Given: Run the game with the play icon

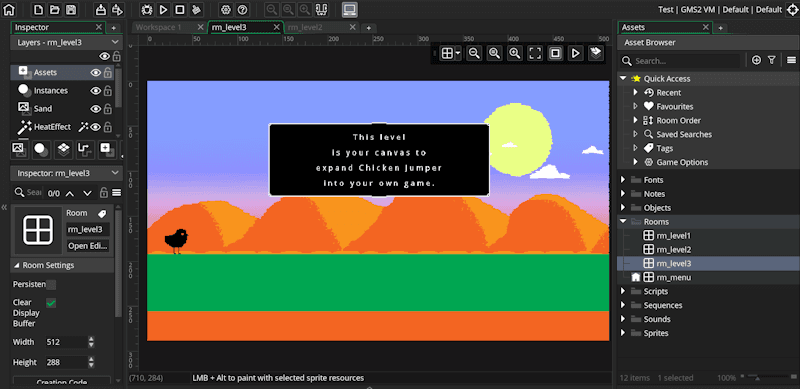Looking at the screenshot, I should pos(163,10).
